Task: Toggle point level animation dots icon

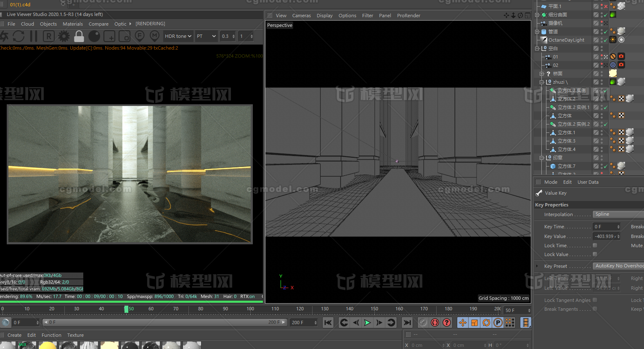Action: [x=510, y=323]
